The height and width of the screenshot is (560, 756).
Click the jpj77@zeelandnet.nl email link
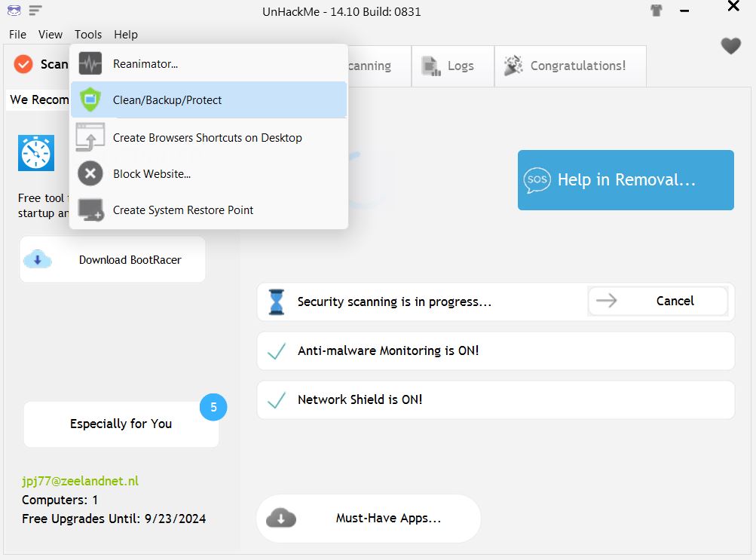coord(80,481)
